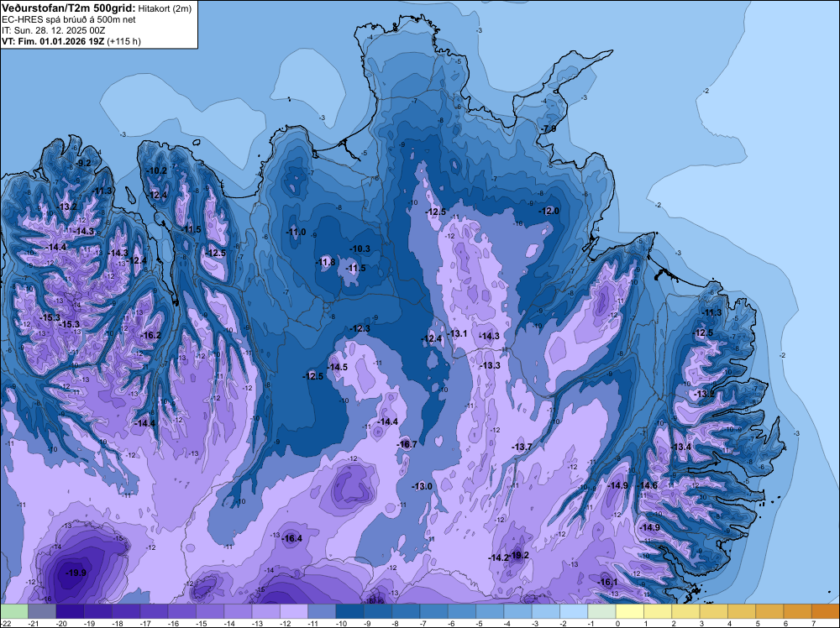Click the -10.3 temperature label
Image resolution: width=840 pixels, height=628 pixels.
360,249
